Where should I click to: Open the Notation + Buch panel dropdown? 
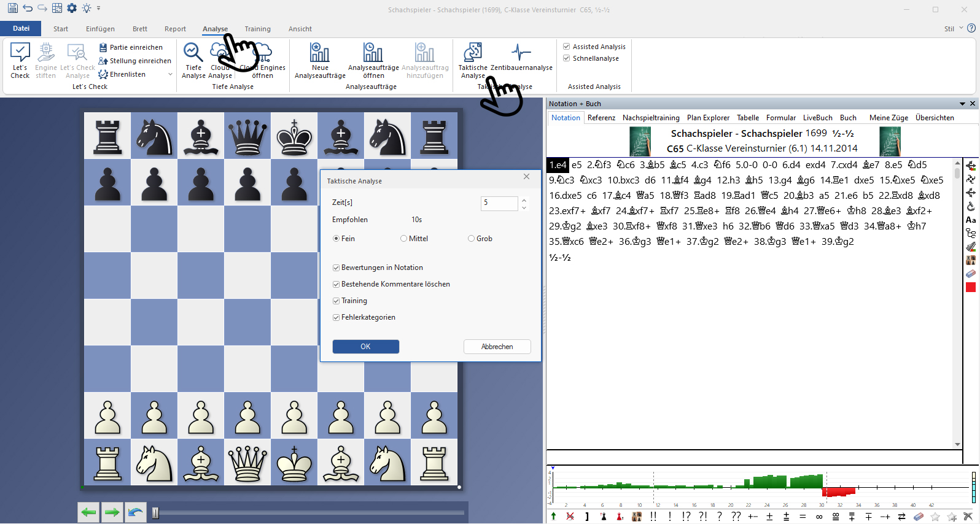pos(962,104)
